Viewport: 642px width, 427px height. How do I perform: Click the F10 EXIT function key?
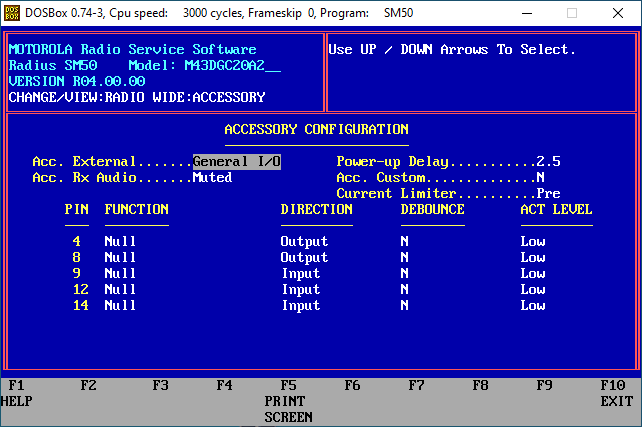pos(617,393)
